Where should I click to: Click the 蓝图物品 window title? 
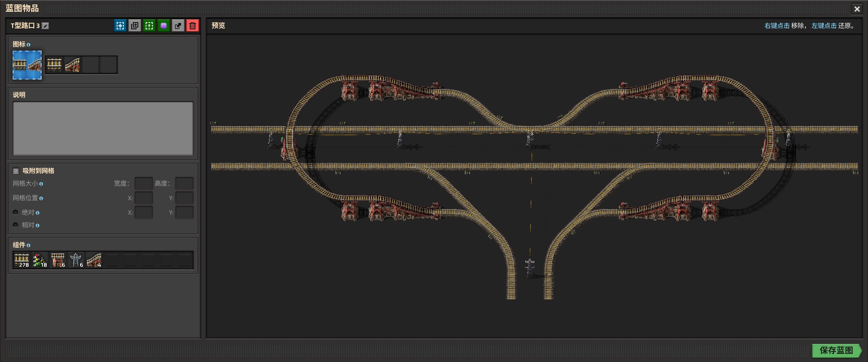[x=22, y=8]
